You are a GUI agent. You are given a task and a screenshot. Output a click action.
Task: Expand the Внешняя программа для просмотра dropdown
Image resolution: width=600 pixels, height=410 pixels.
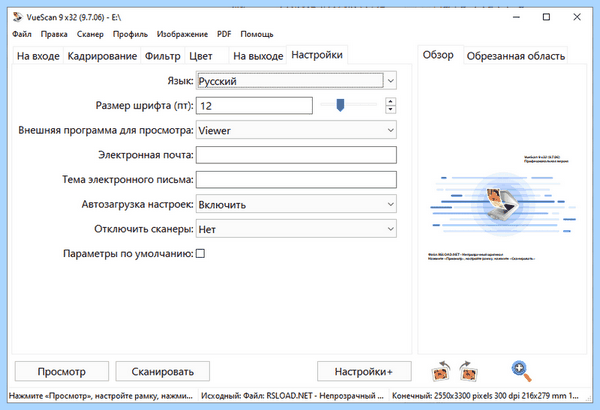(x=296, y=130)
